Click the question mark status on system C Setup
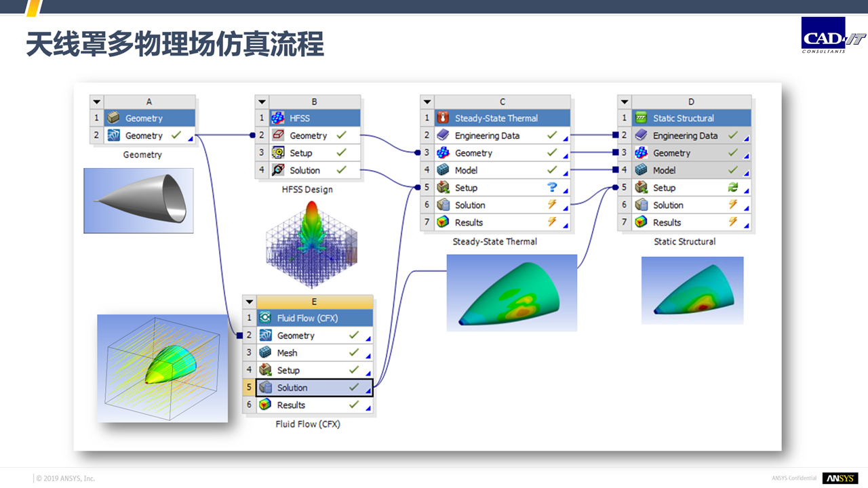This screenshot has width=868, height=488. pos(552,188)
